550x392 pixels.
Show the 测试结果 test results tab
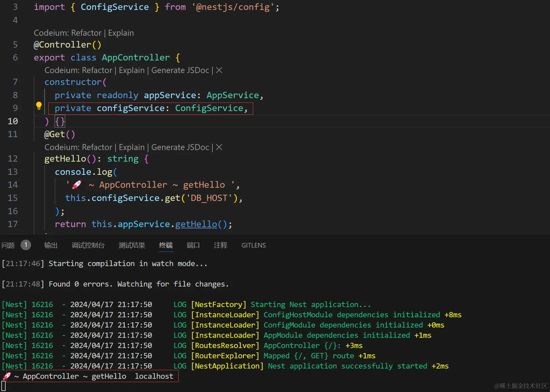[x=132, y=245]
